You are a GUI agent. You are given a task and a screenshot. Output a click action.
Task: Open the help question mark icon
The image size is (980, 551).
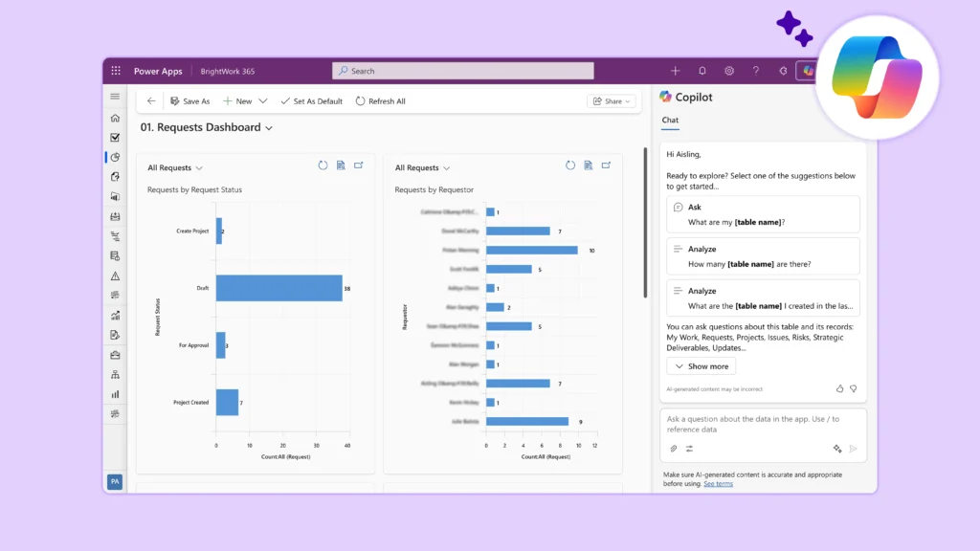pyautogui.click(x=756, y=71)
